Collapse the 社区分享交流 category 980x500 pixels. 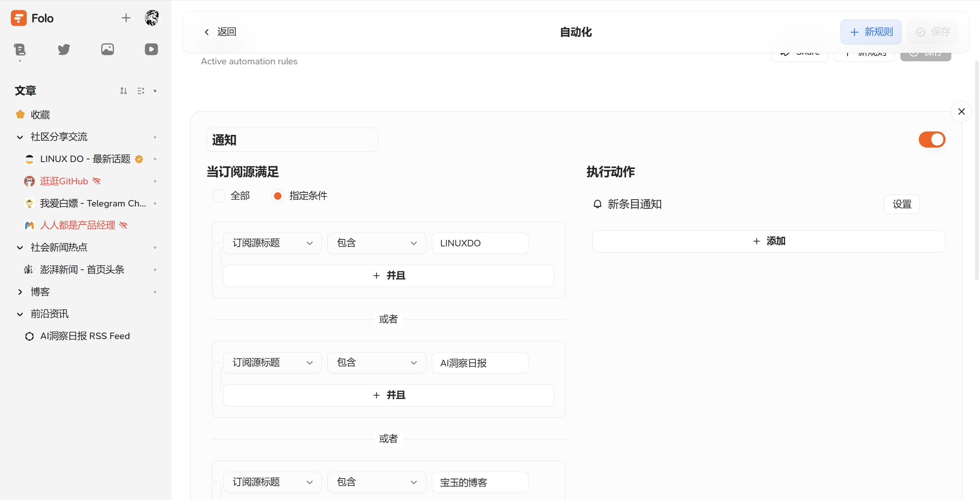[x=20, y=137]
